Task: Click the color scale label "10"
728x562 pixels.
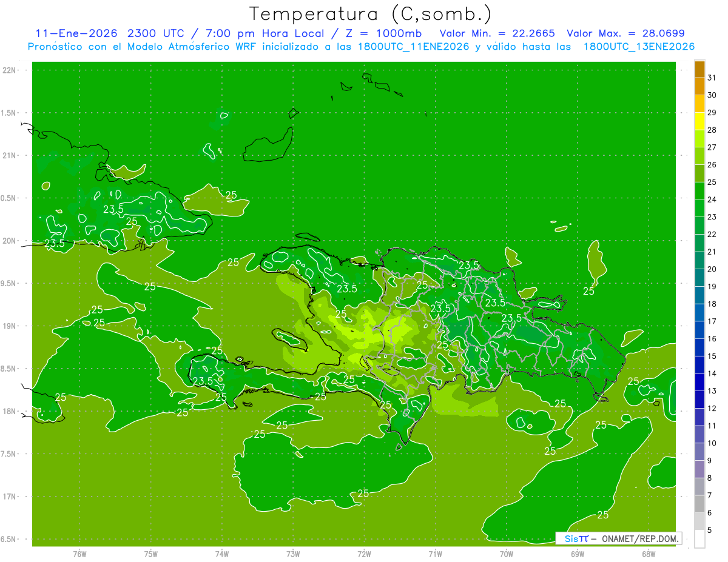Action: (x=712, y=443)
